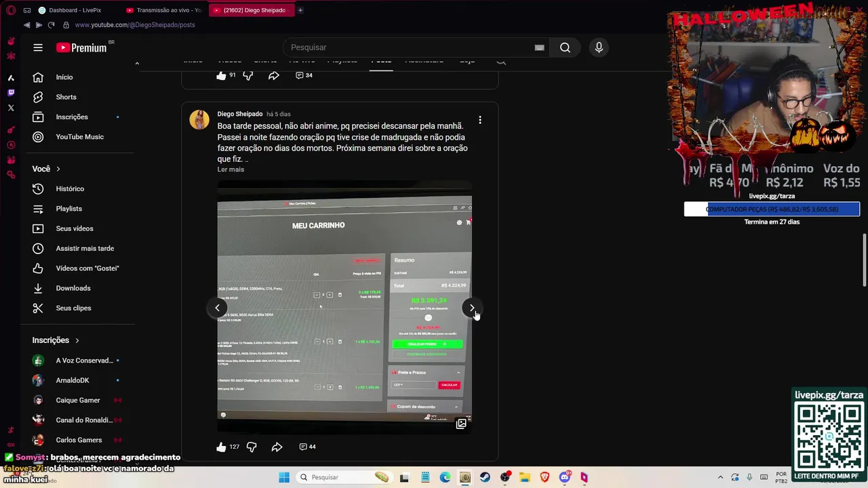The height and width of the screenshot is (488, 868).
Task: Open Brave browser from the taskbar
Action: (545, 477)
